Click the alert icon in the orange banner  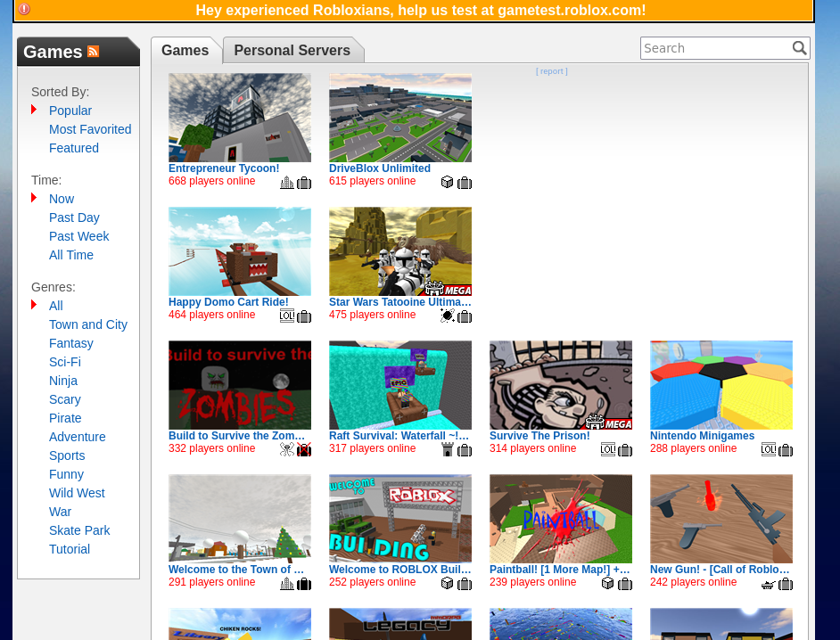coord(24,10)
